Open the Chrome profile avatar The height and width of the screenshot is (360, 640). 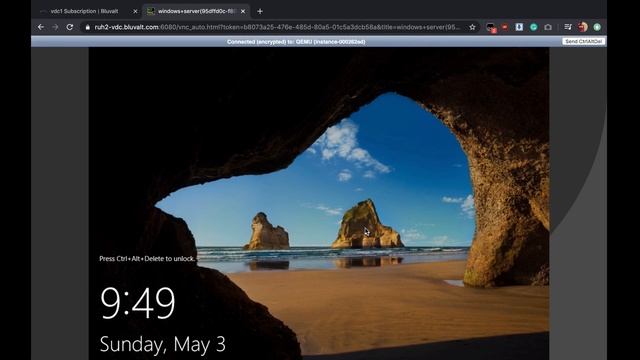[x=582, y=27]
